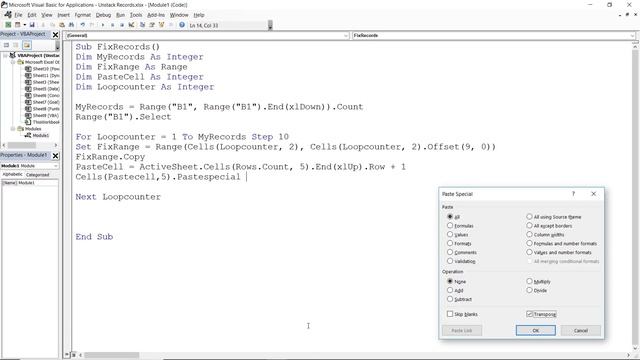Open Properties Window from toolbar icon
This screenshot has width=640, height=360.
[x=152, y=25]
